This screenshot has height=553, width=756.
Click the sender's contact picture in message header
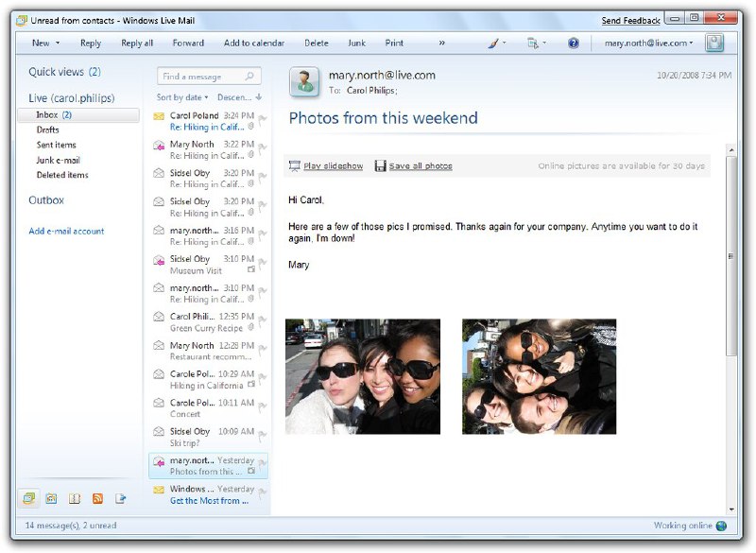(x=304, y=78)
